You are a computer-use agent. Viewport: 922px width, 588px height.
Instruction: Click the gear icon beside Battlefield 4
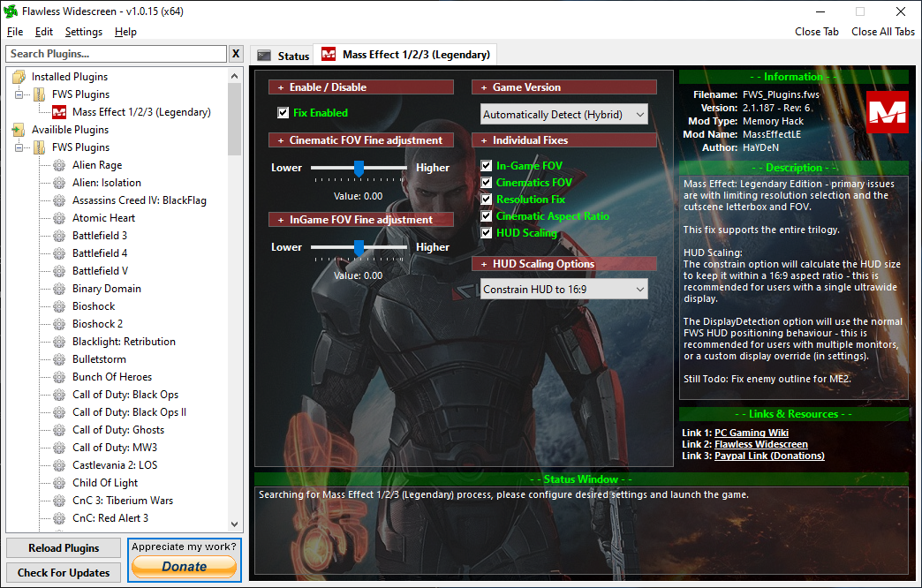59,253
